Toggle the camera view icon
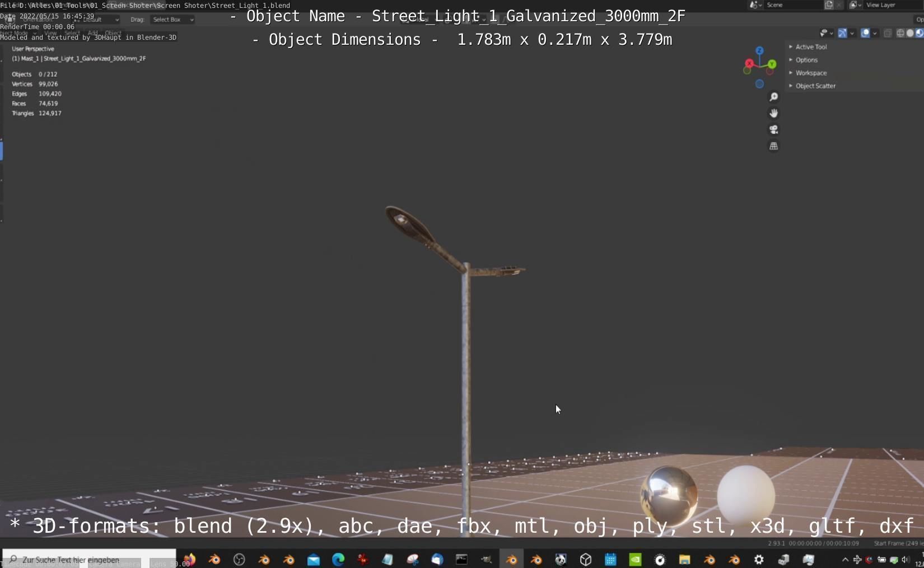Image resolution: width=924 pixels, height=568 pixels. click(773, 130)
